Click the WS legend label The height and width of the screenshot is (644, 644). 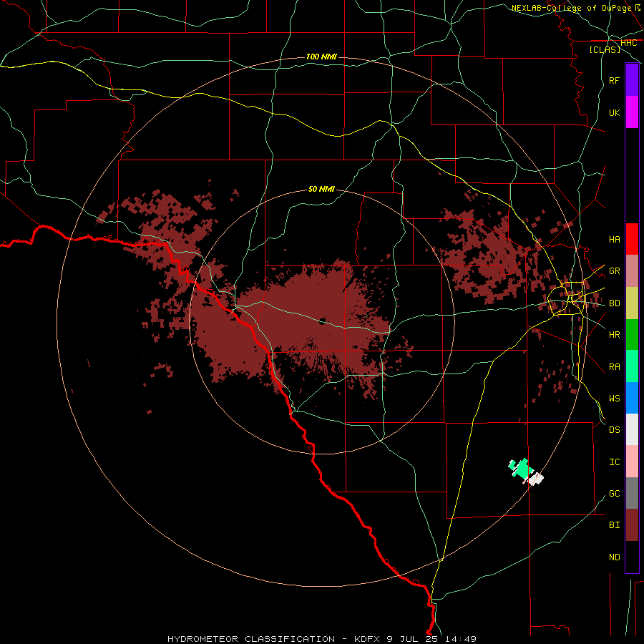coord(615,398)
